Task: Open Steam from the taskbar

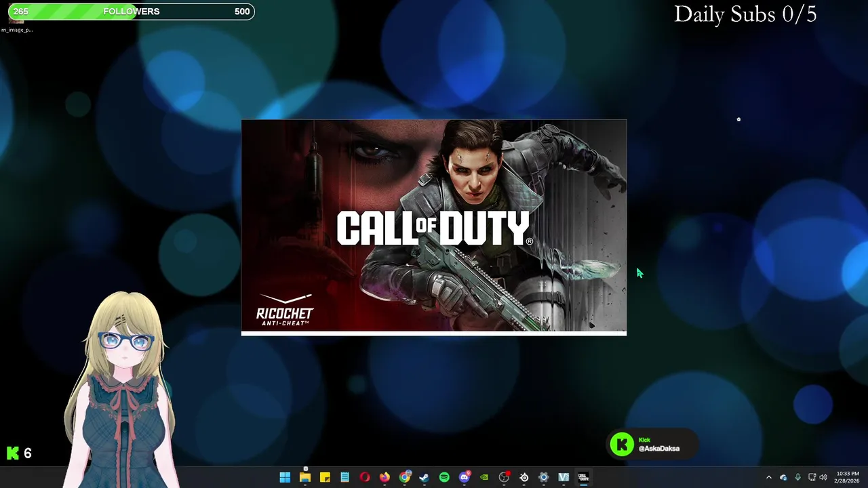Action: [425, 477]
